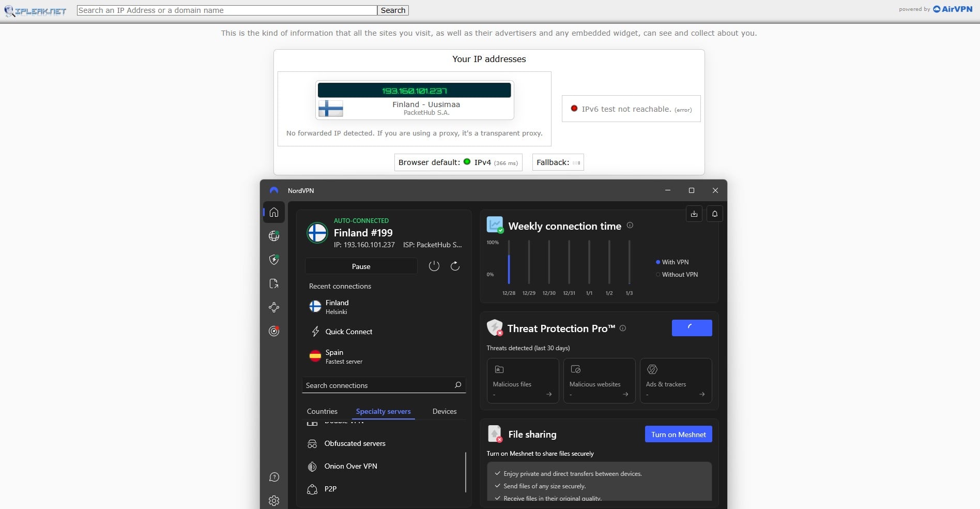Click the notifications bell icon
The width and height of the screenshot is (980, 509).
click(715, 214)
